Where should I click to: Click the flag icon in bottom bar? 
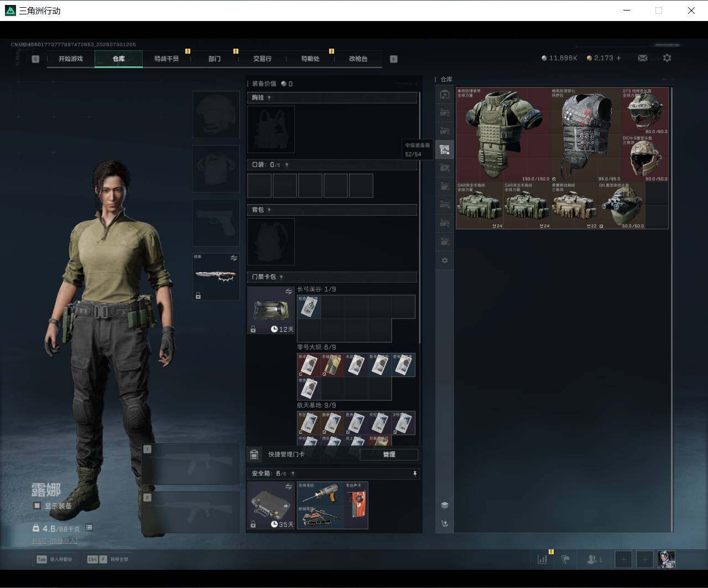click(x=565, y=559)
